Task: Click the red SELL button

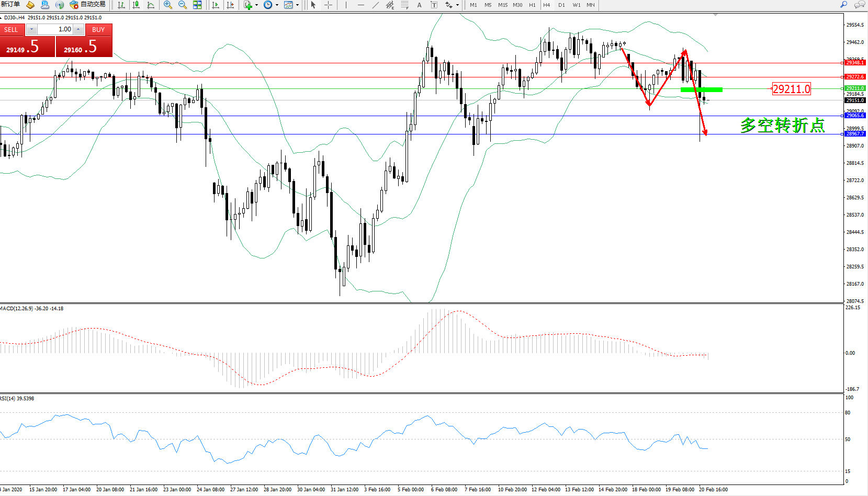Action: 12,30
